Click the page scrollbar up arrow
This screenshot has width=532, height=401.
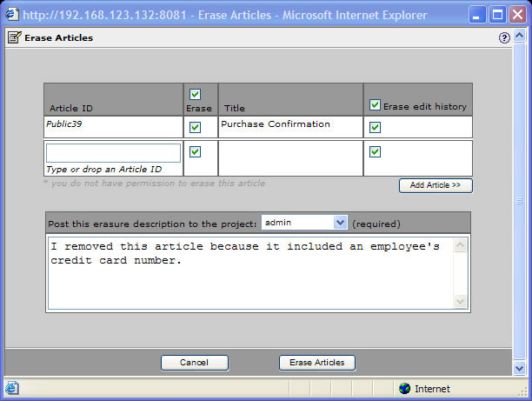pos(519,36)
